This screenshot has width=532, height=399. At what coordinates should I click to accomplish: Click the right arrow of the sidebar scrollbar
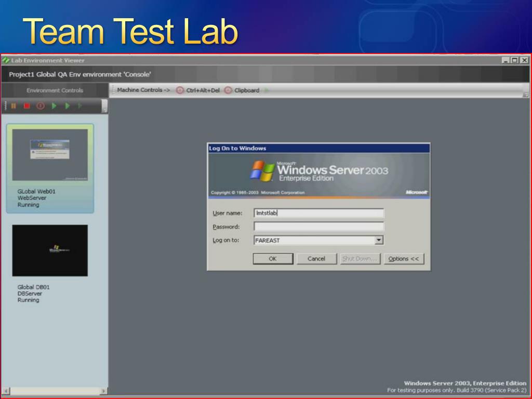point(103,391)
